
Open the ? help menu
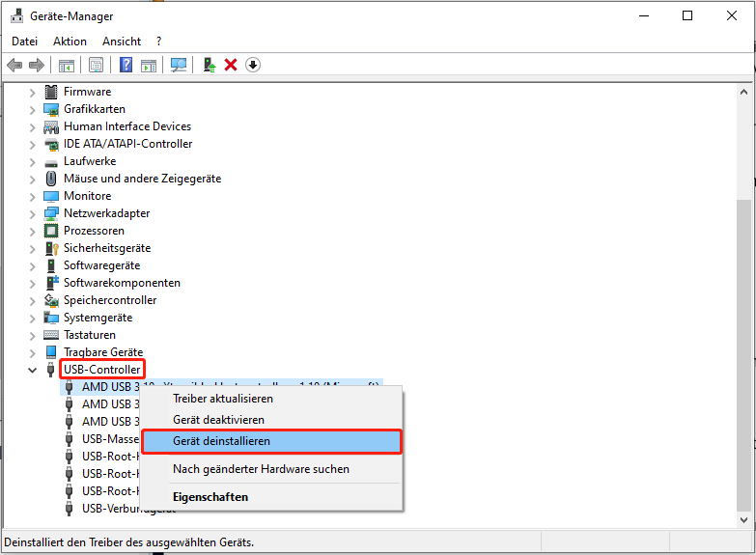click(159, 42)
